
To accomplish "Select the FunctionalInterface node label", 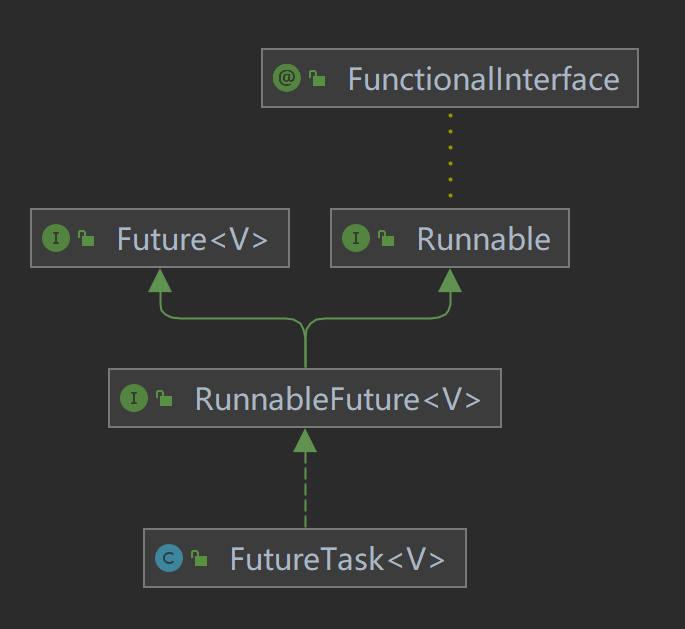I will pyautogui.click(x=483, y=79).
